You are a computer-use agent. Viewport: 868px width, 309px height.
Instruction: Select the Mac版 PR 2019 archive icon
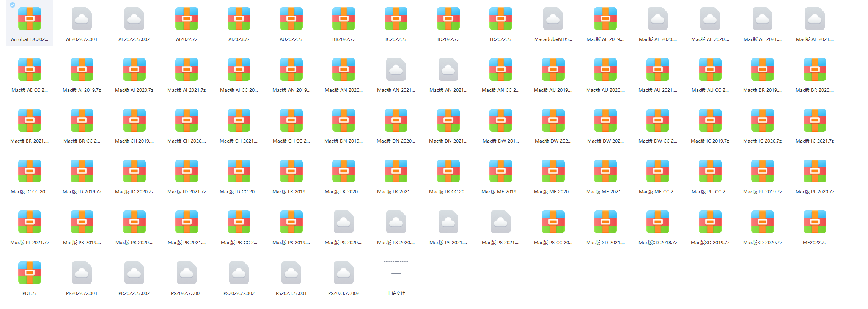(x=82, y=222)
